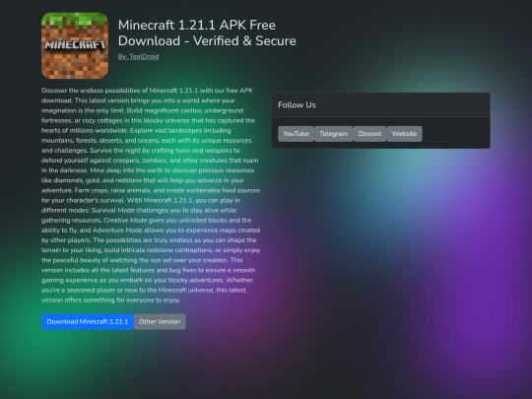
Task: Open the YouTube follow button
Action: pyautogui.click(x=296, y=134)
